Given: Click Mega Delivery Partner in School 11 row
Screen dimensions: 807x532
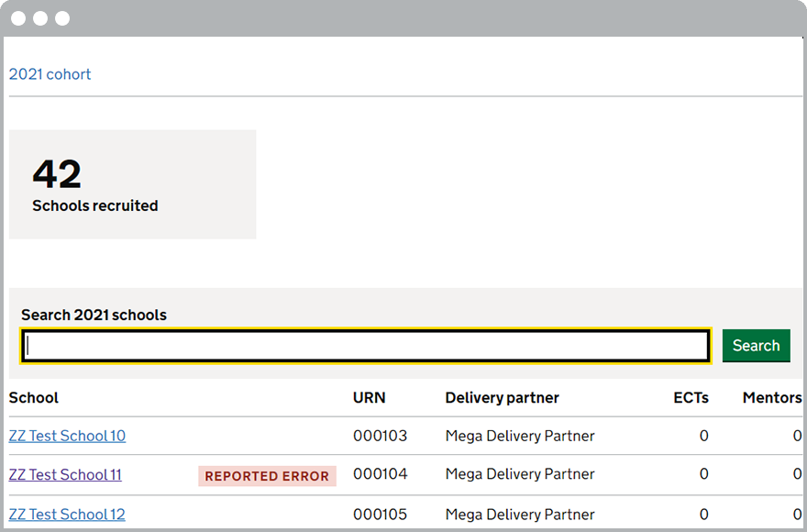Looking at the screenshot, I should pyautogui.click(x=520, y=474).
